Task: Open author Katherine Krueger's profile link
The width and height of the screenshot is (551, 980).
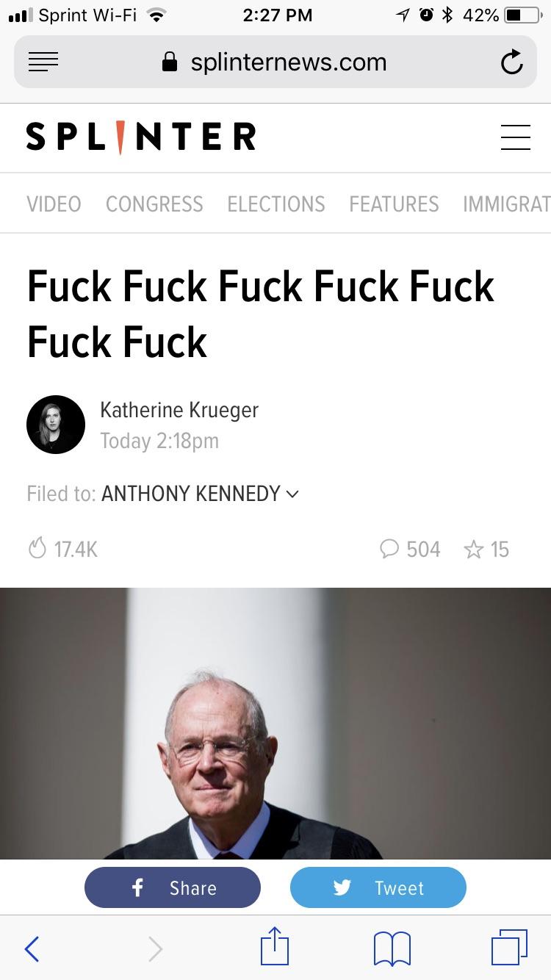Action: click(179, 410)
